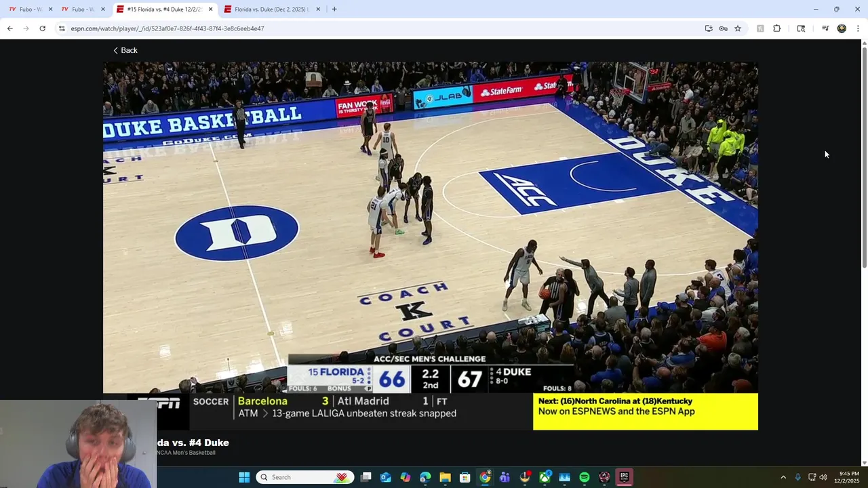Bookmark this page with the star
The height and width of the screenshot is (488, 868).
(x=738, y=28)
